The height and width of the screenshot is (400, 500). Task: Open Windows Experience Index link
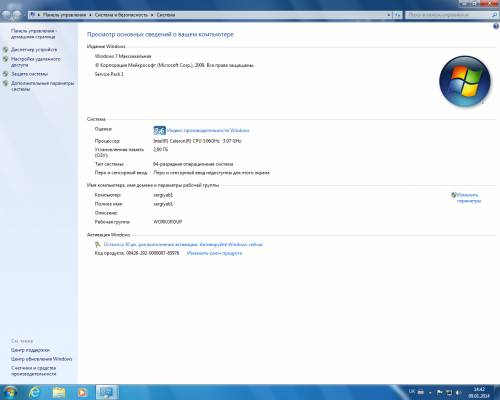pos(208,130)
